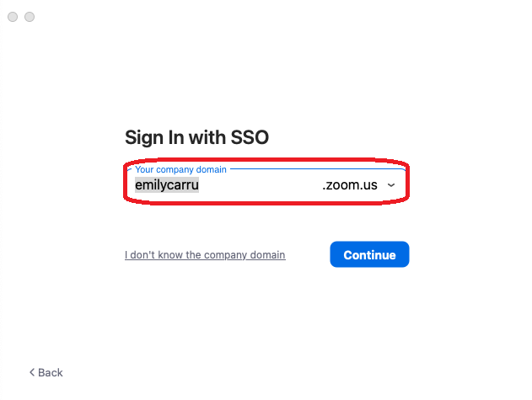Click the first gray window control dot
Image resolution: width=532 pixels, height=400 pixels.
click(x=13, y=17)
